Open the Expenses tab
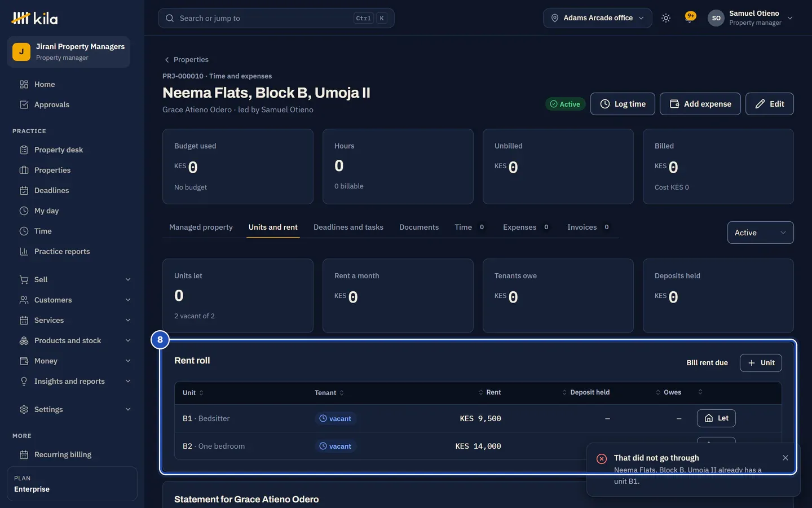The width and height of the screenshot is (812, 508). 527,227
